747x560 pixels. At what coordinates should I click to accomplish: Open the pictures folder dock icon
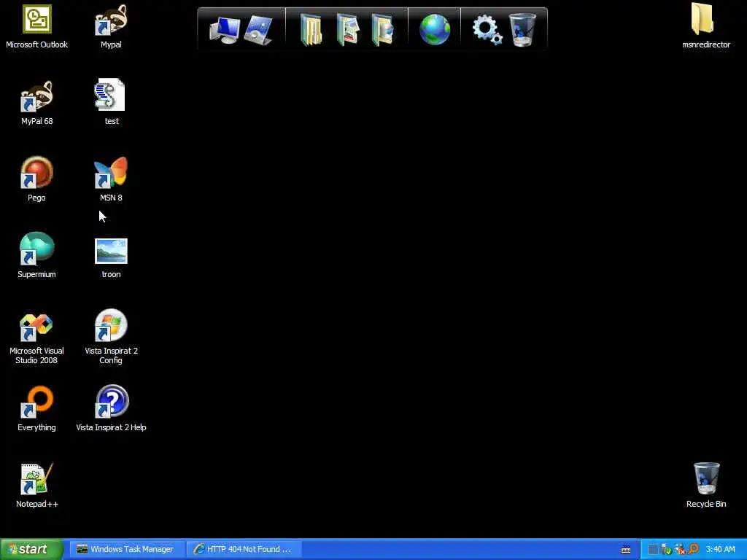click(348, 30)
